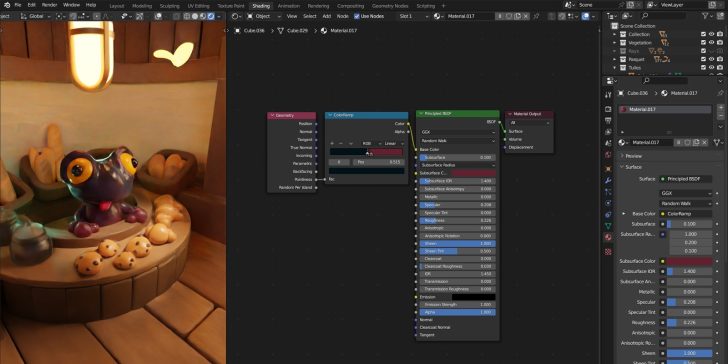Image resolution: width=728 pixels, height=364 pixels.
Task: Open the node editor Add menu
Action: click(x=326, y=16)
